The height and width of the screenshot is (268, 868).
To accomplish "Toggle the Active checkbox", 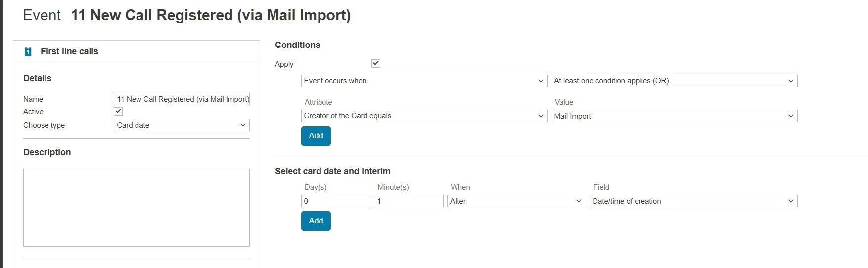I will click(x=118, y=112).
